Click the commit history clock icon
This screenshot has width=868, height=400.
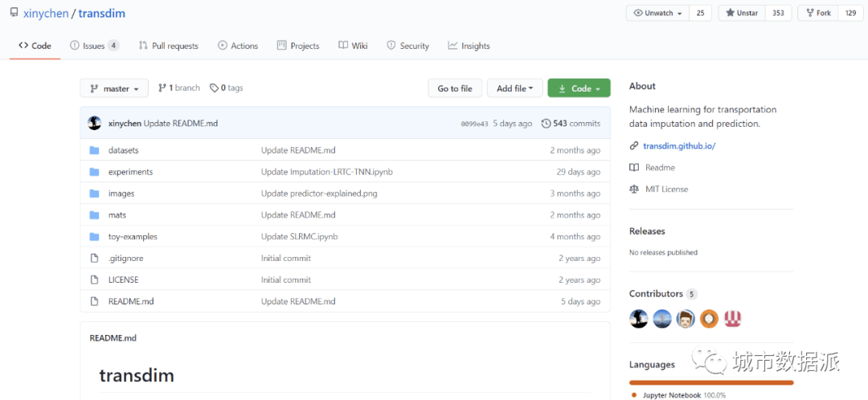(x=547, y=124)
